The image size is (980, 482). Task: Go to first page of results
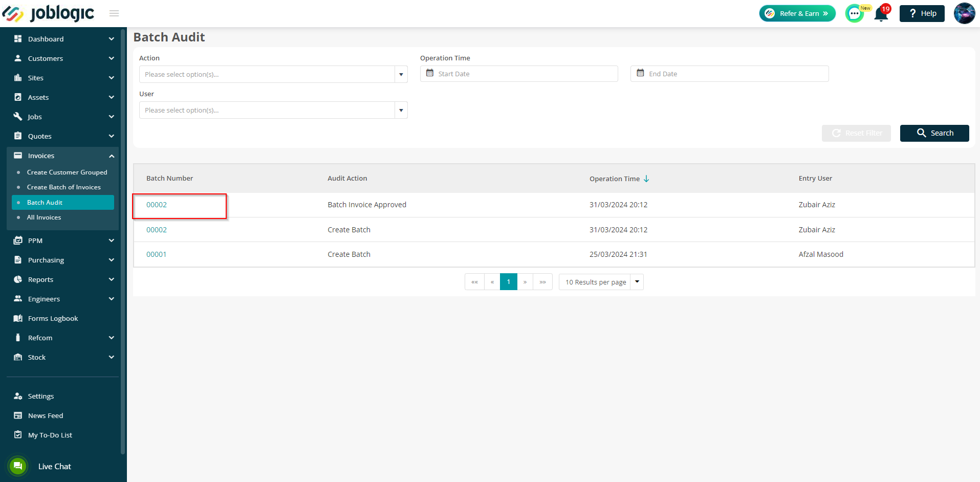coord(474,282)
